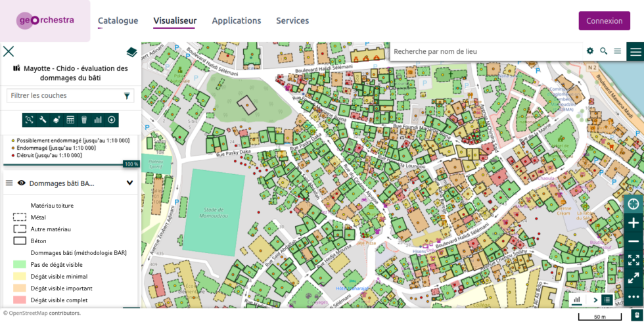Click the Connexion button
Image resolution: width=644 pixels, height=322 pixels.
(x=604, y=21)
